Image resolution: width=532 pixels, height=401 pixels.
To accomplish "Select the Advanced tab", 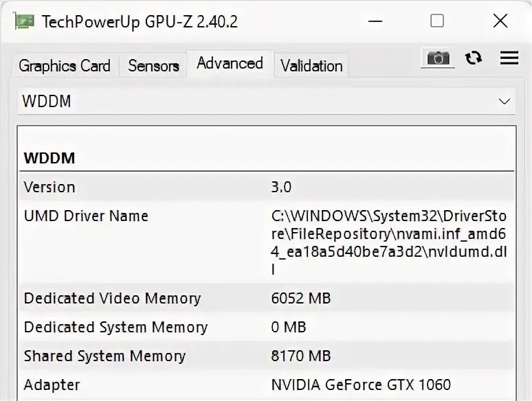I will pos(230,63).
